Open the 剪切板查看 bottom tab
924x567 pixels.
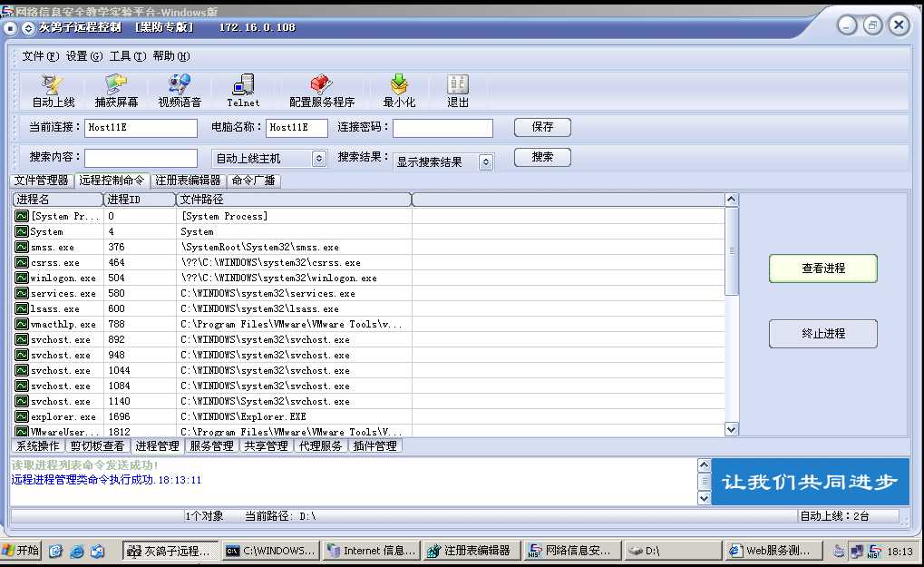point(97,446)
